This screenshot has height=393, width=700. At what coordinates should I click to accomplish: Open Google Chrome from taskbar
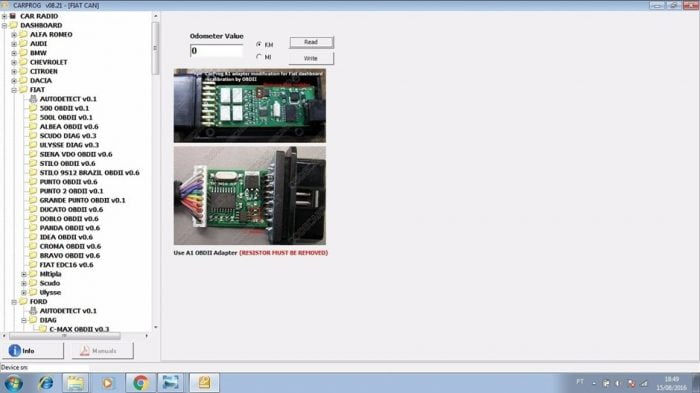[140, 383]
